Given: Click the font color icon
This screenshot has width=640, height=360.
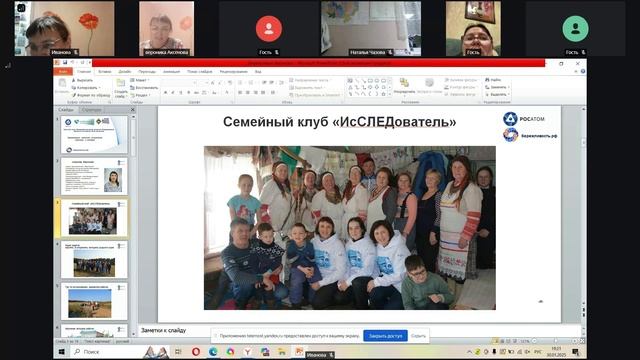Looking at the screenshot, I should [x=227, y=93].
